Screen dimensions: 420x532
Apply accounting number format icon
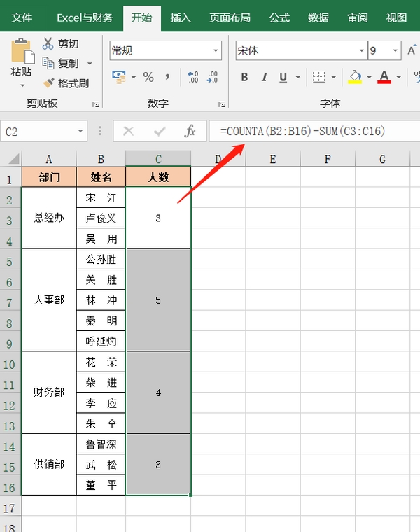tap(119, 78)
